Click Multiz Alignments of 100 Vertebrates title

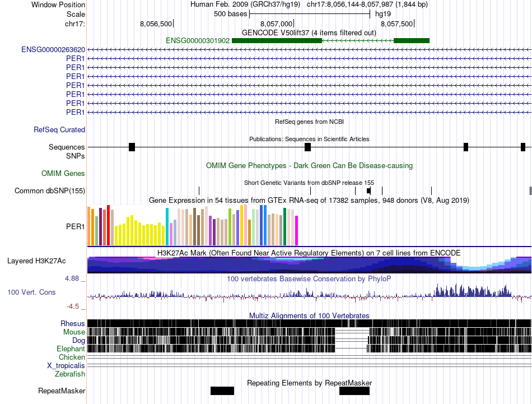pos(309,315)
